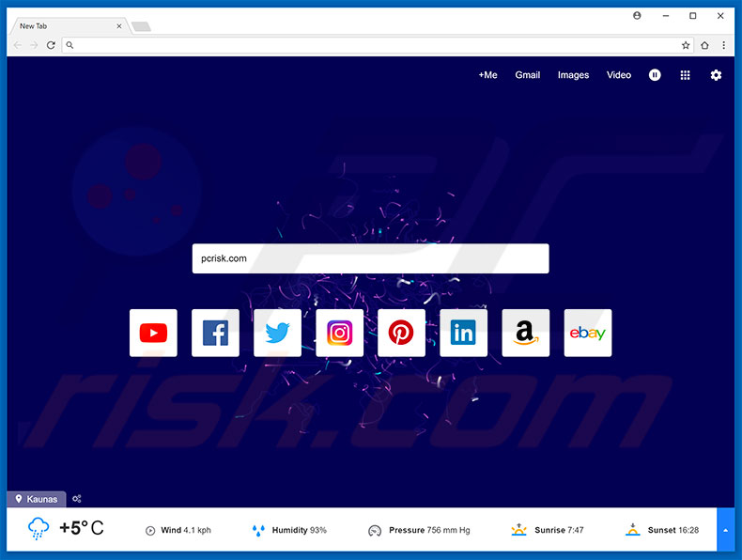The image size is (742, 560).
Task: Open the Gmail link
Action: click(x=528, y=75)
